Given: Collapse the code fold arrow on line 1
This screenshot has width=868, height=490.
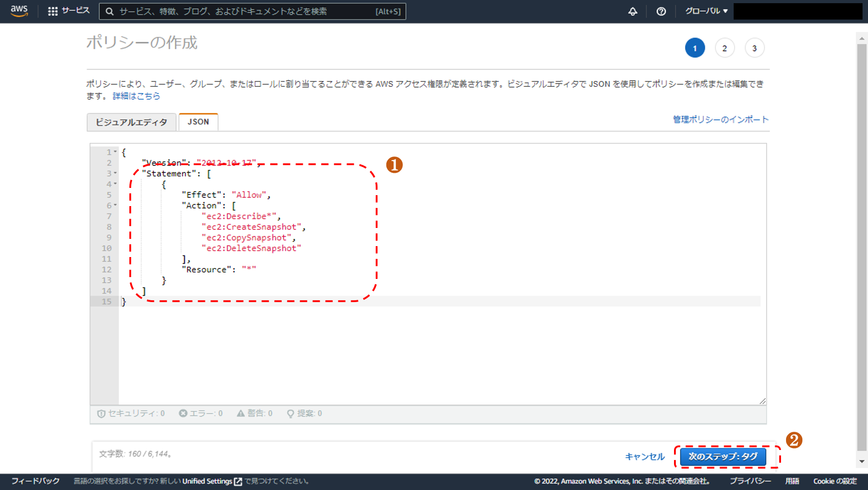Looking at the screenshot, I should pos(116,152).
